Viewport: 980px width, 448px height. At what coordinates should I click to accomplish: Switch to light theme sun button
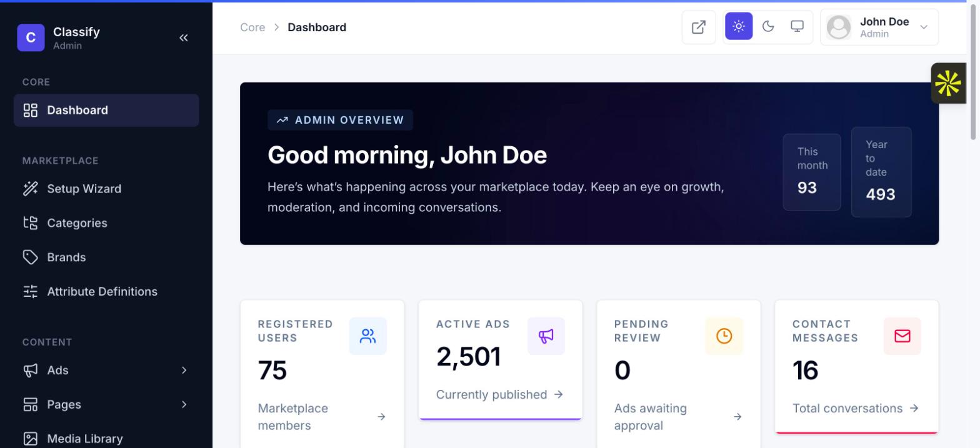(739, 26)
